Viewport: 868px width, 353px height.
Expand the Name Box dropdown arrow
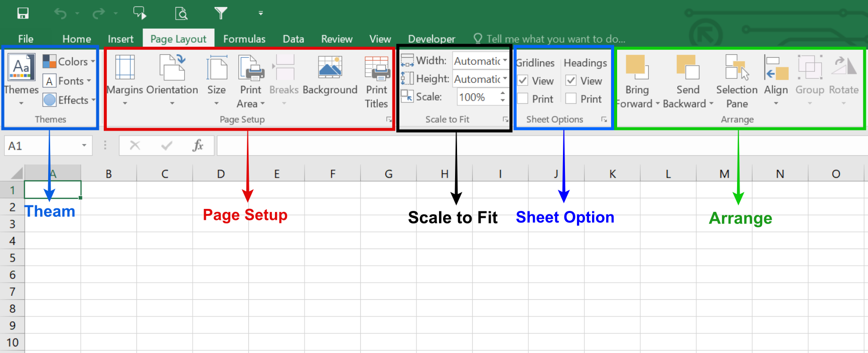pos(84,146)
